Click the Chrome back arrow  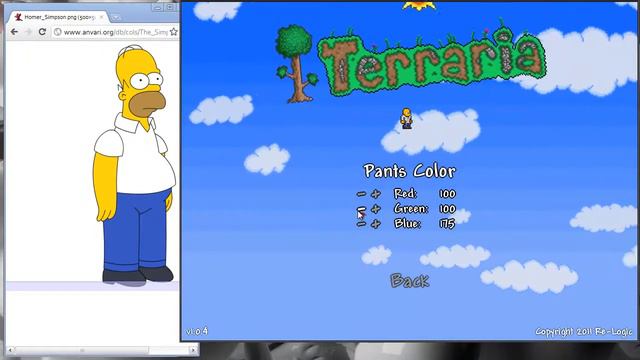pyautogui.click(x=14, y=31)
